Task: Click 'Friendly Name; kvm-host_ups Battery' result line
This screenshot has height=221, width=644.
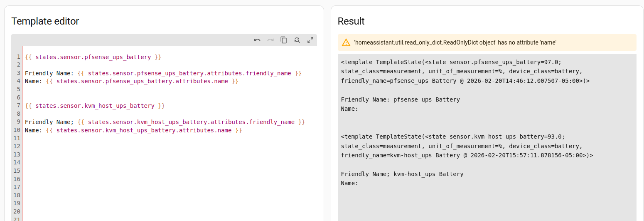Action: [402, 174]
